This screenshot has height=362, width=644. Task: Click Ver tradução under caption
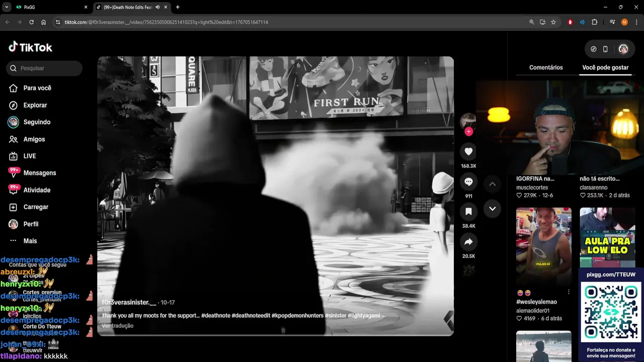click(x=118, y=326)
